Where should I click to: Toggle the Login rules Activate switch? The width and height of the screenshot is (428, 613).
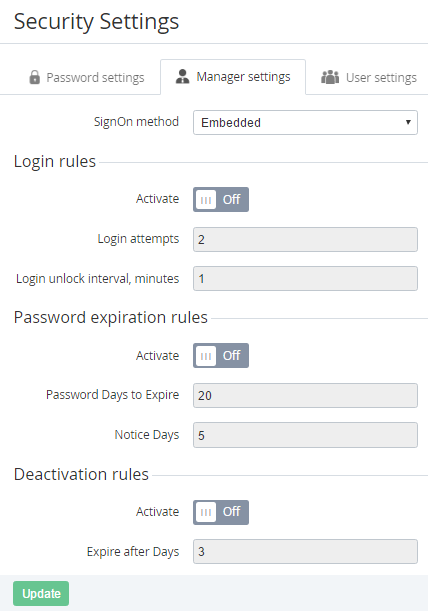pos(221,199)
